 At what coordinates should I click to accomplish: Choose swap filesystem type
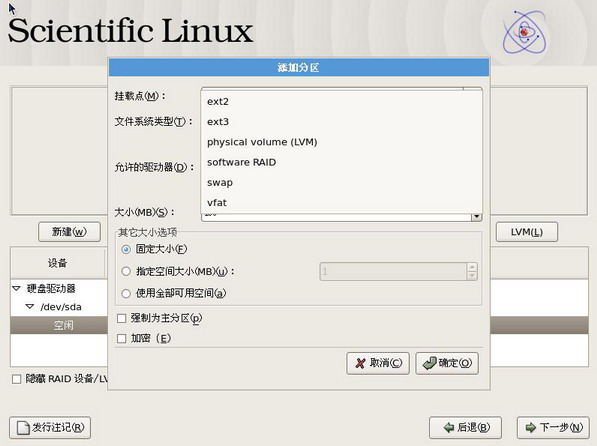(x=341, y=182)
